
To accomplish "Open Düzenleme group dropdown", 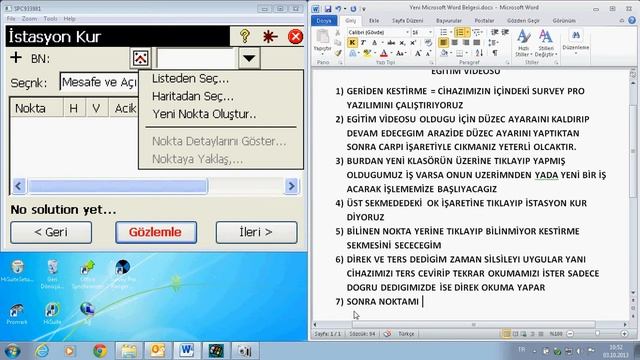I will (x=576, y=42).
